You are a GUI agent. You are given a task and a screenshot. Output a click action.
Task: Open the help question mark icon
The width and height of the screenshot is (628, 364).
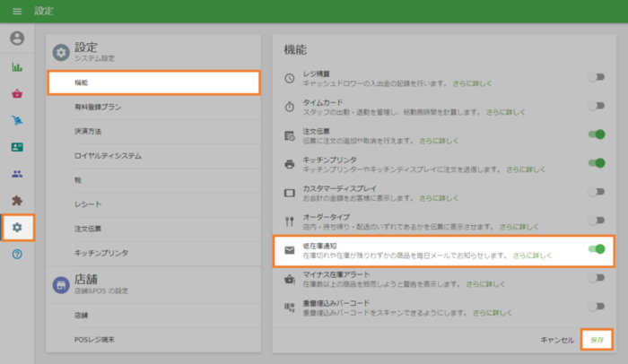16,255
